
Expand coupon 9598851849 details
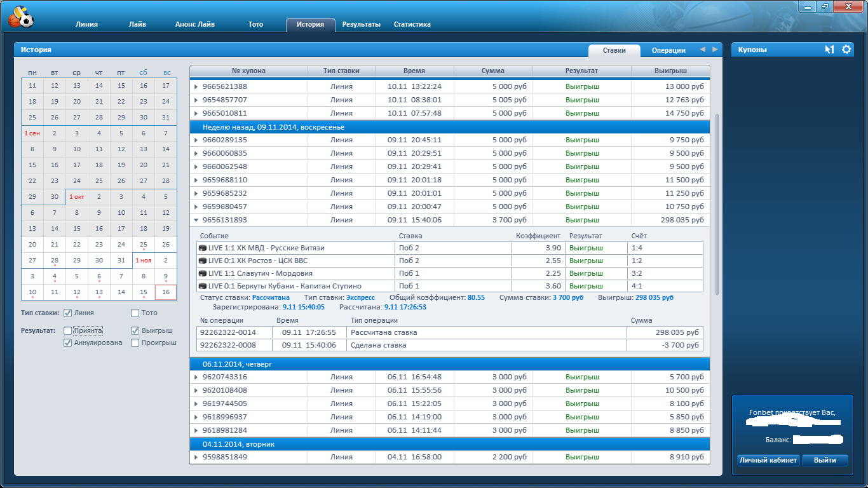pyautogui.click(x=196, y=457)
